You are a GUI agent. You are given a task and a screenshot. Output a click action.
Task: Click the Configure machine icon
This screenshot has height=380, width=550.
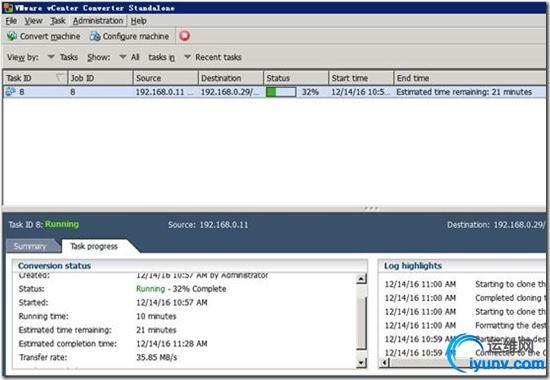95,36
